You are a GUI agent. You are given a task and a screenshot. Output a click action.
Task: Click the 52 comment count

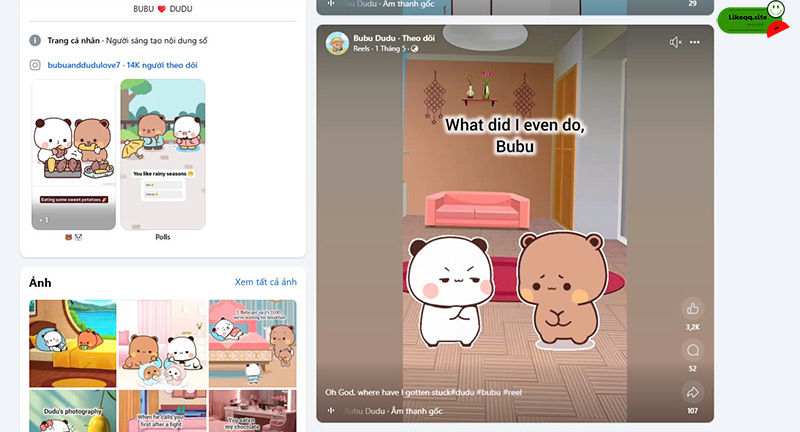692,369
